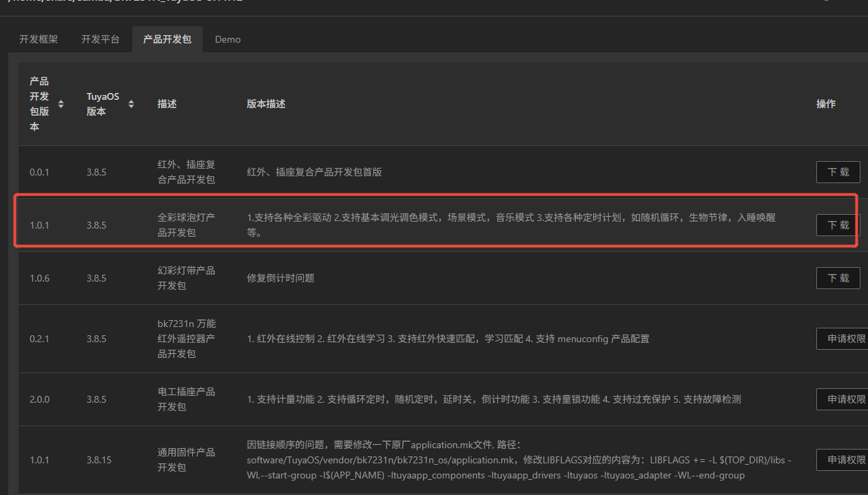Click the TuyaOS版本 column header text
The width and height of the screenshot is (868, 495).
click(103, 104)
